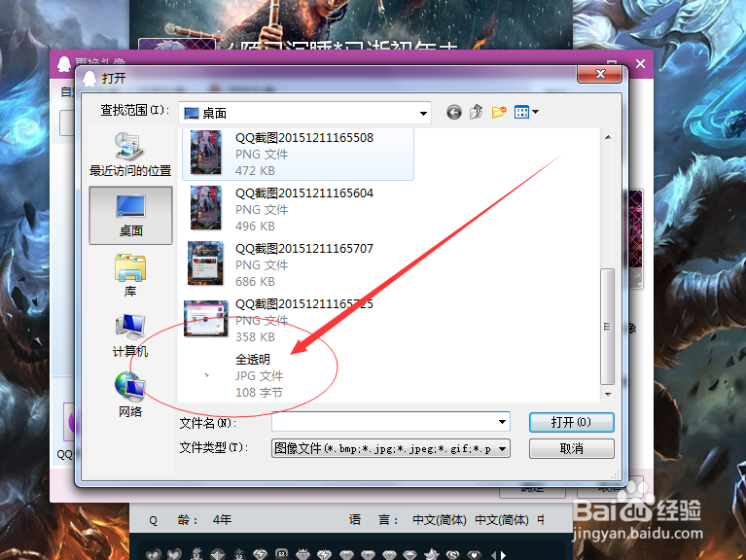This screenshot has width=746, height=560.
Task: Click the first heart badge in QQ profile
Action: pos(154,554)
